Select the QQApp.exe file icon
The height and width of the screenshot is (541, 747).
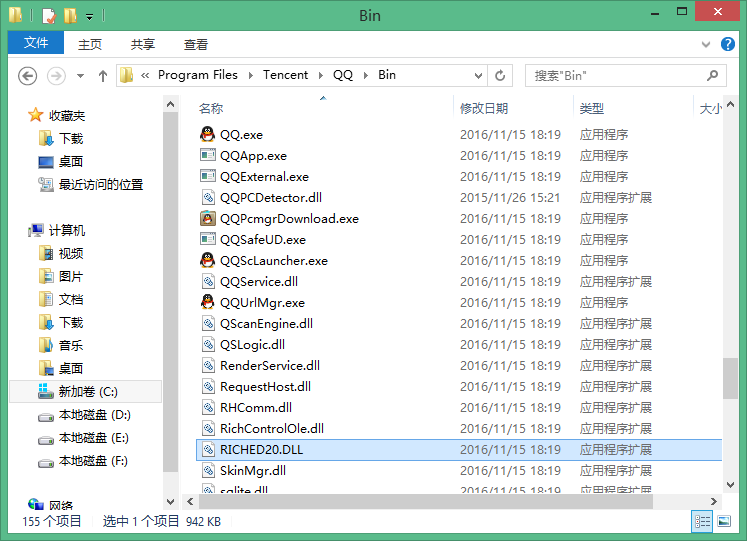point(208,155)
